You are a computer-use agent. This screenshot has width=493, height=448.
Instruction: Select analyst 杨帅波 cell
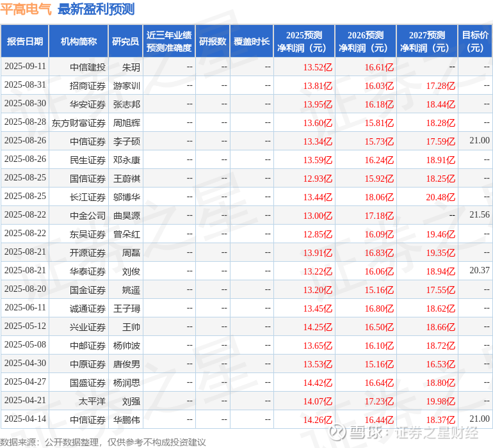(x=127, y=346)
